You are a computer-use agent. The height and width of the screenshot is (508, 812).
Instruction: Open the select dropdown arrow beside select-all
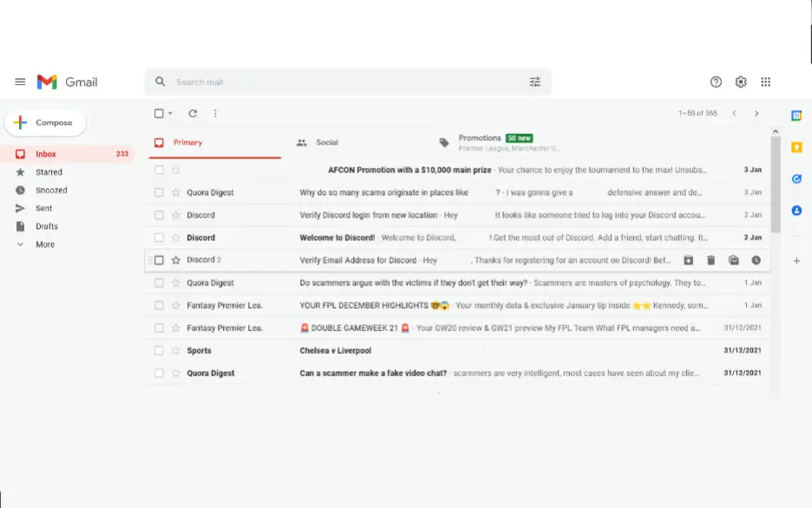click(170, 114)
